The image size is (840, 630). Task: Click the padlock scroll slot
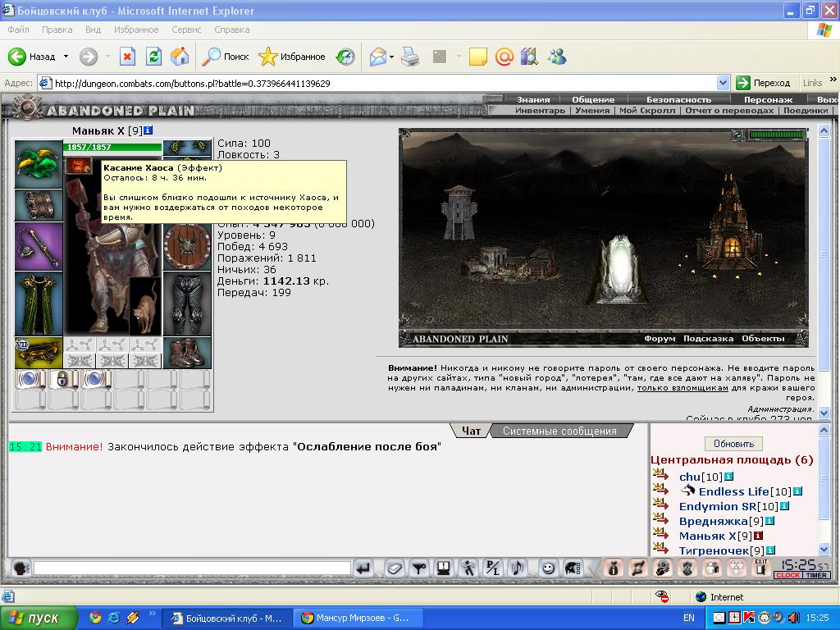62,379
